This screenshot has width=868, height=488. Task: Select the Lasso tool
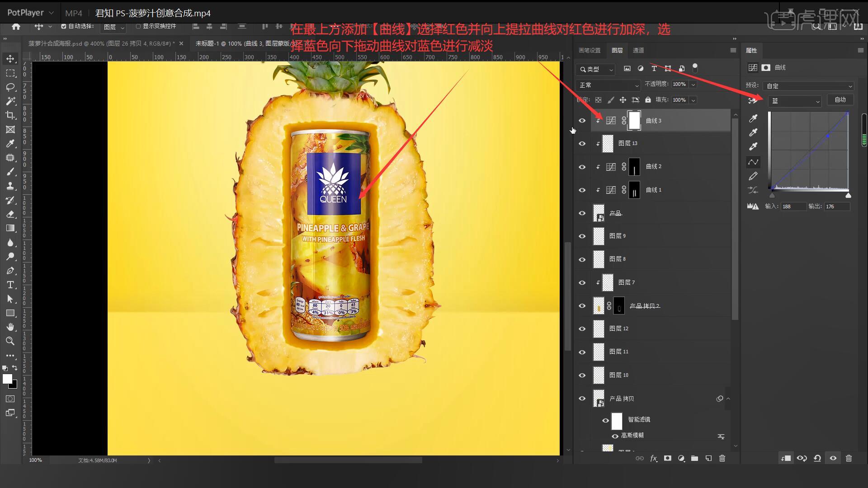coord(10,87)
